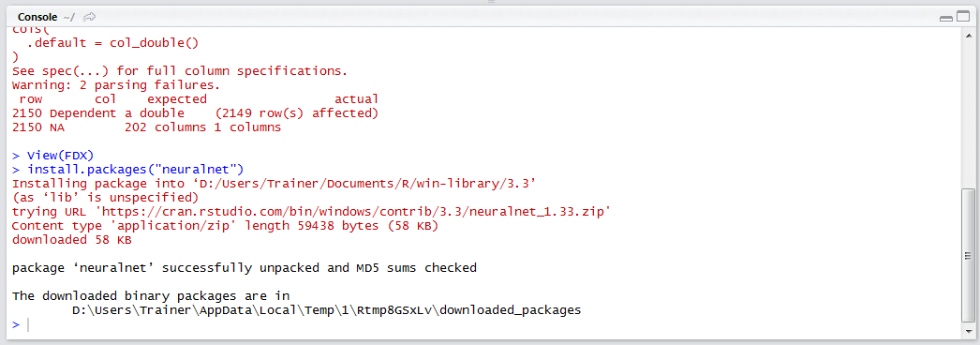Click the 'Installing package into' library path line
The image size is (980, 345).
(x=275, y=184)
